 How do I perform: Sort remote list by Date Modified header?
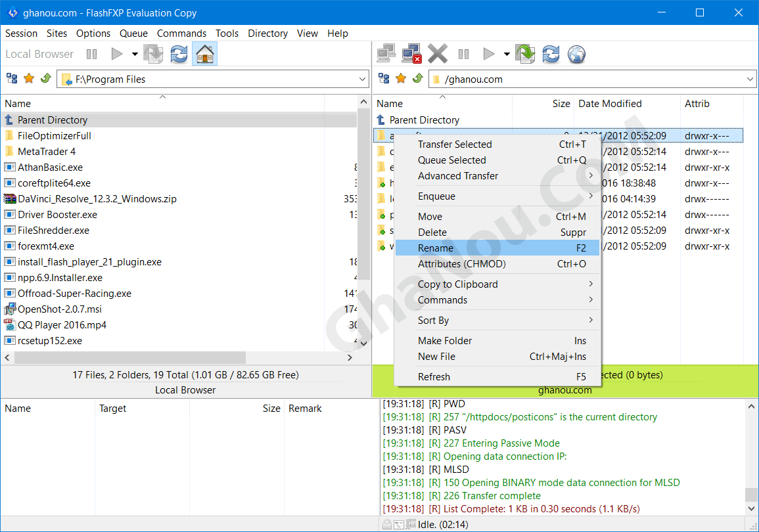click(x=627, y=104)
